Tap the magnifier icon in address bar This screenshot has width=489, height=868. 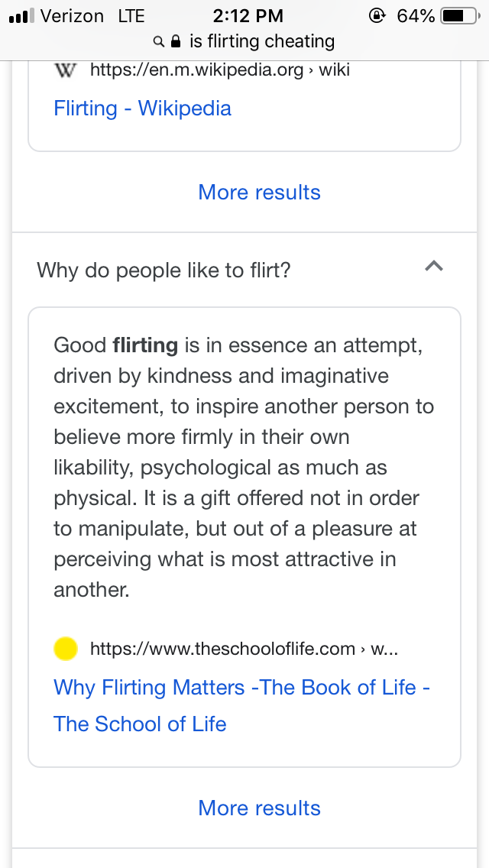point(159,41)
